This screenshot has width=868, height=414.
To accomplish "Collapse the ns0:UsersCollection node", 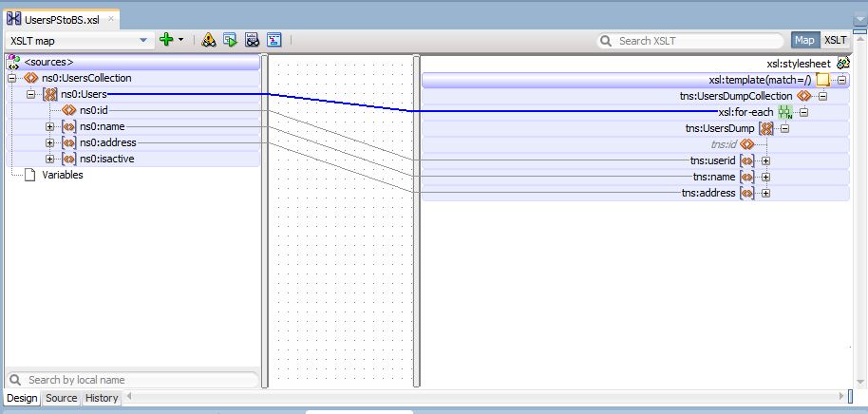I will click(12, 79).
